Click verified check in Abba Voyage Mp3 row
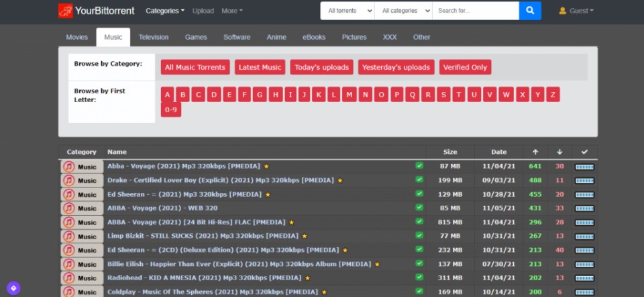 point(419,165)
